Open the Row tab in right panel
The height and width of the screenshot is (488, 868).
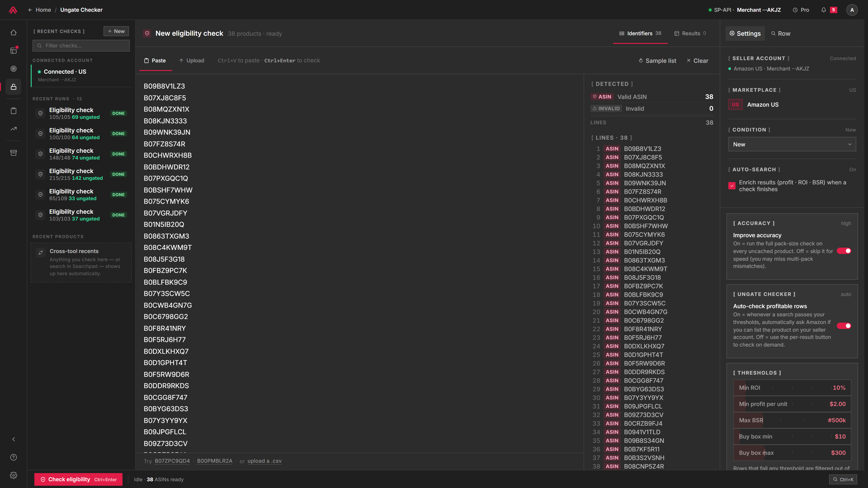click(781, 33)
